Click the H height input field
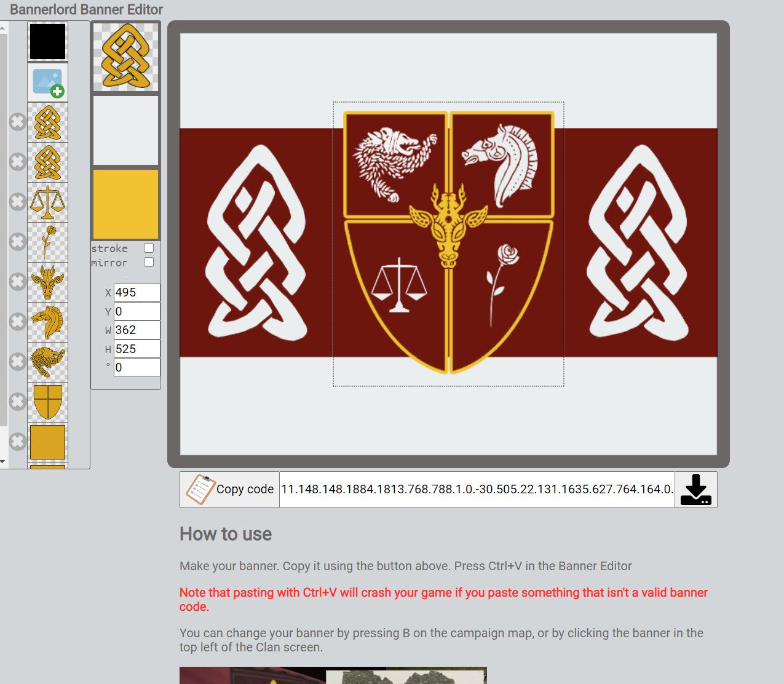Image resolution: width=784 pixels, height=684 pixels. pyautogui.click(x=137, y=349)
